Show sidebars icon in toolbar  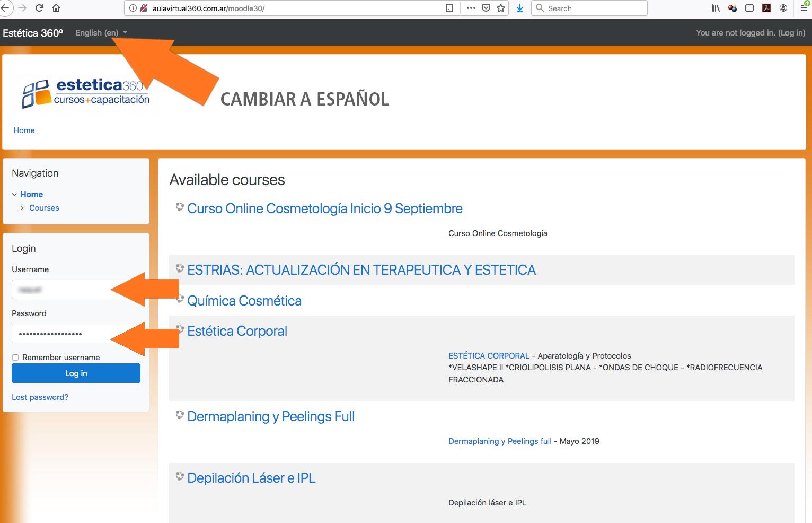pyautogui.click(x=749, y=8)
